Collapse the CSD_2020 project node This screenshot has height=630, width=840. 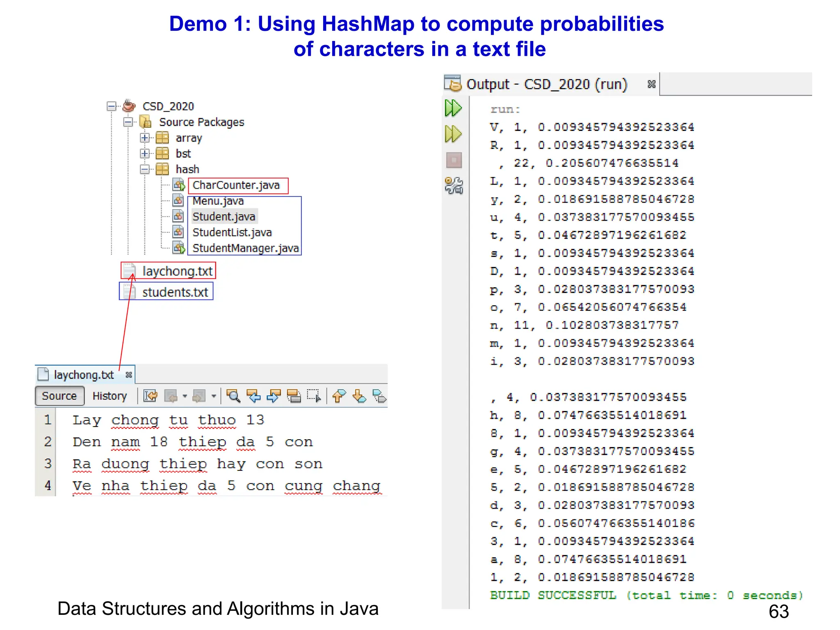(111, 106)
